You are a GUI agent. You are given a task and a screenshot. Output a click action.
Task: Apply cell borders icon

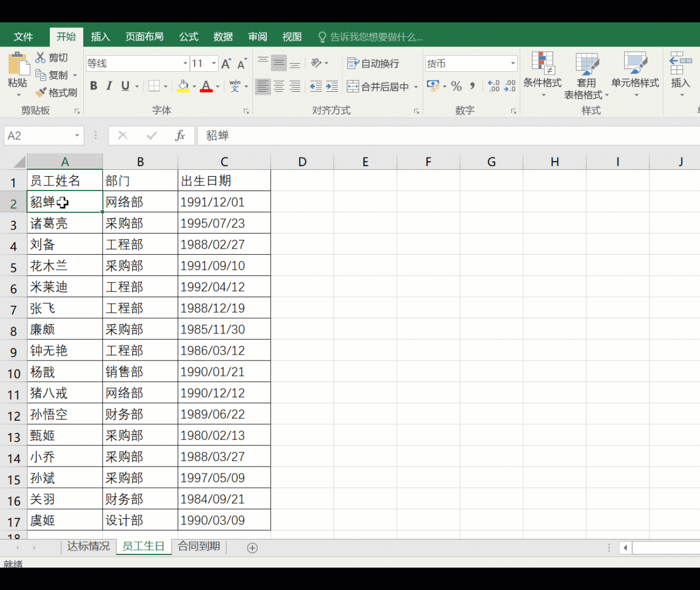pyautogui.click(x=154, y=86)
